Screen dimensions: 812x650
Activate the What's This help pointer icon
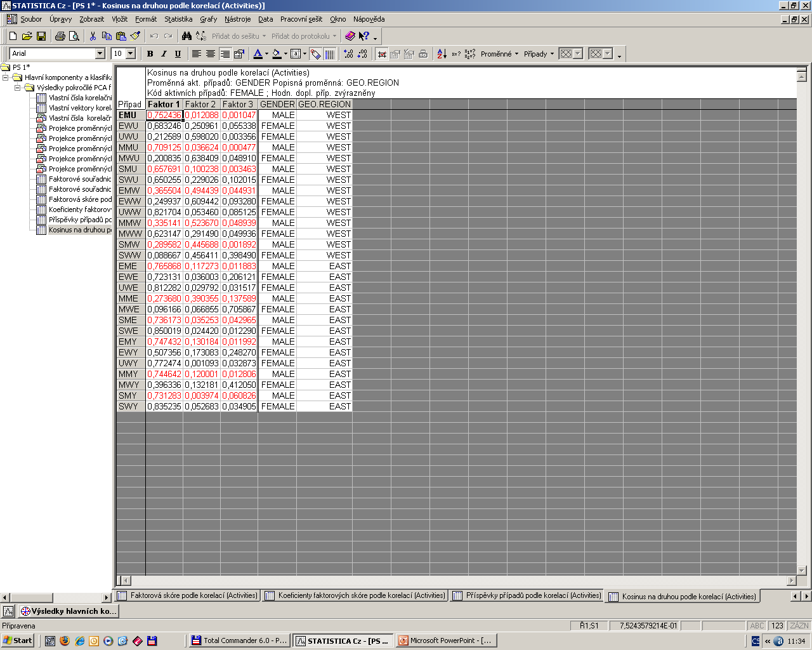tap(363, 36)
